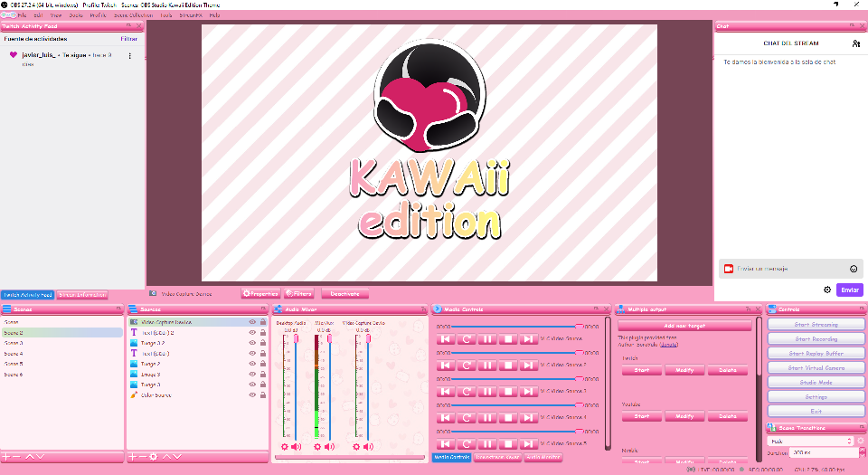
Task: Move scene down in Scenes panel
Action: [40, 457]
